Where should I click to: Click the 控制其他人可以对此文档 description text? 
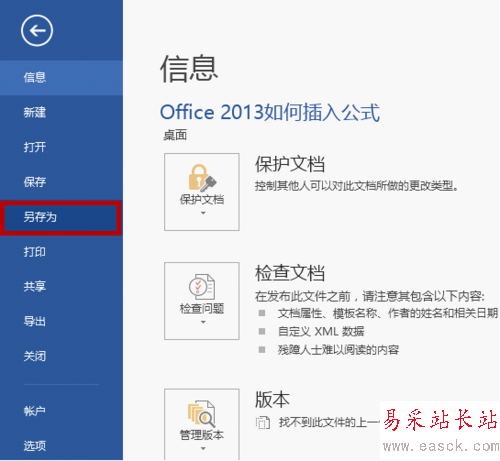click(357, 186)
